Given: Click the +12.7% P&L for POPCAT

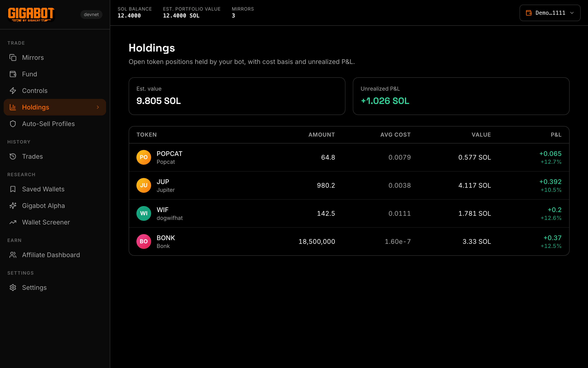Looking at the screenshot, I should (x=551, y=162).
